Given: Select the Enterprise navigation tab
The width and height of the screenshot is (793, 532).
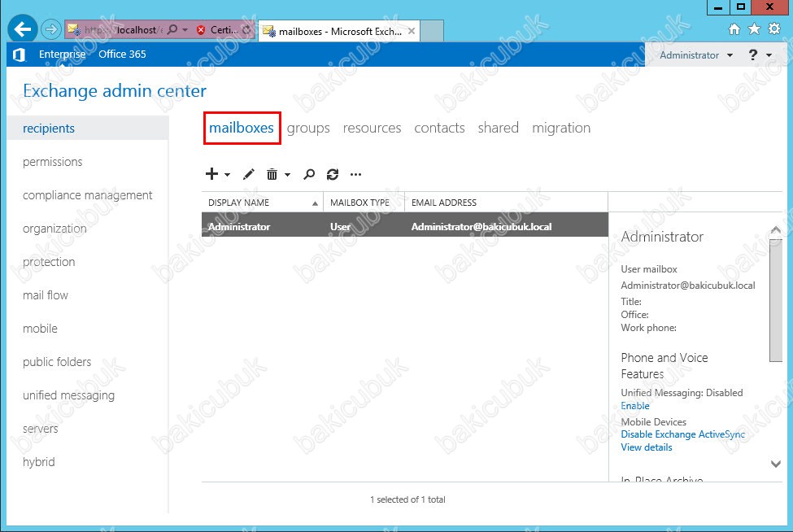Looking at the screenshot, I should click(x=62, y=55).
